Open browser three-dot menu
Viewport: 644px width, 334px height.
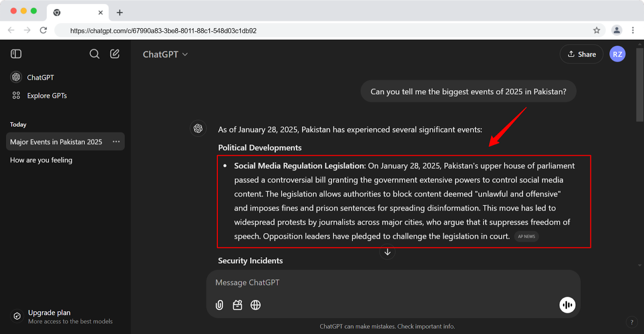tap(633, 30)
